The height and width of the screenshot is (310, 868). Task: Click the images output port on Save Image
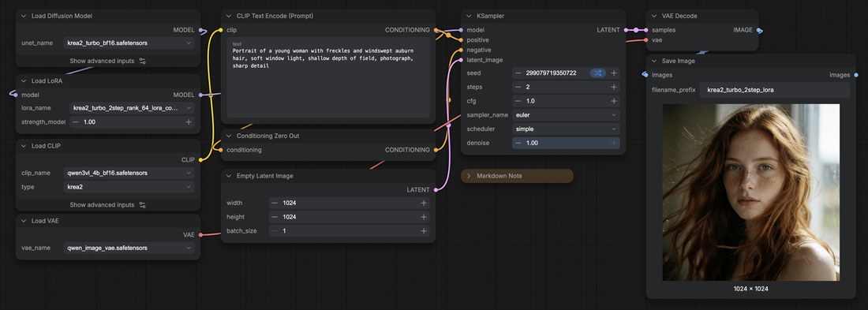pos(856,75)
